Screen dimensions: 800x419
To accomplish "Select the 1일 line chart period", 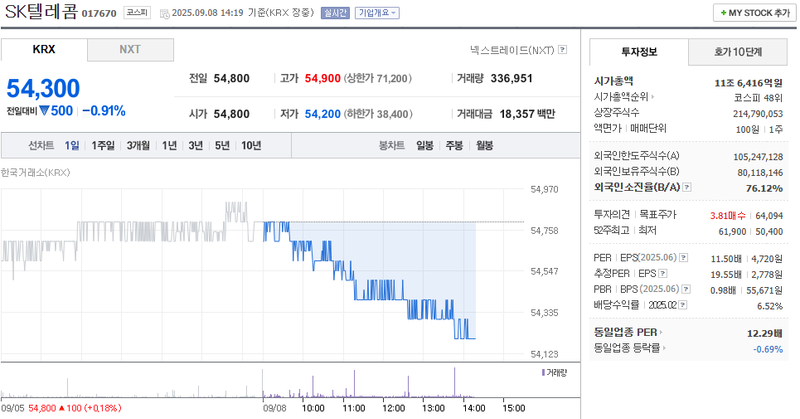I will pyautogui.click(x=72, y=145).
